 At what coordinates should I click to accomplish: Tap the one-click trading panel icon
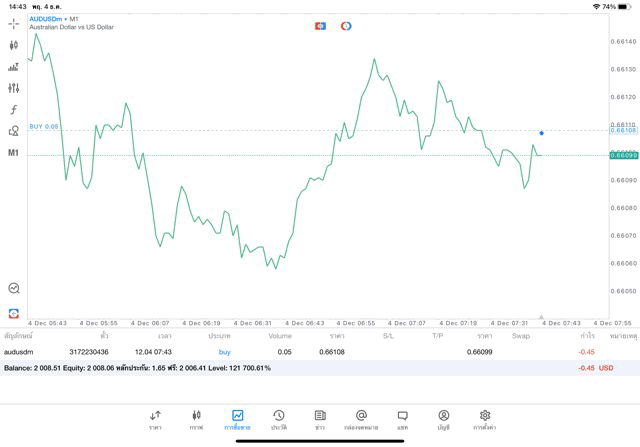click(x=14, y=313)
